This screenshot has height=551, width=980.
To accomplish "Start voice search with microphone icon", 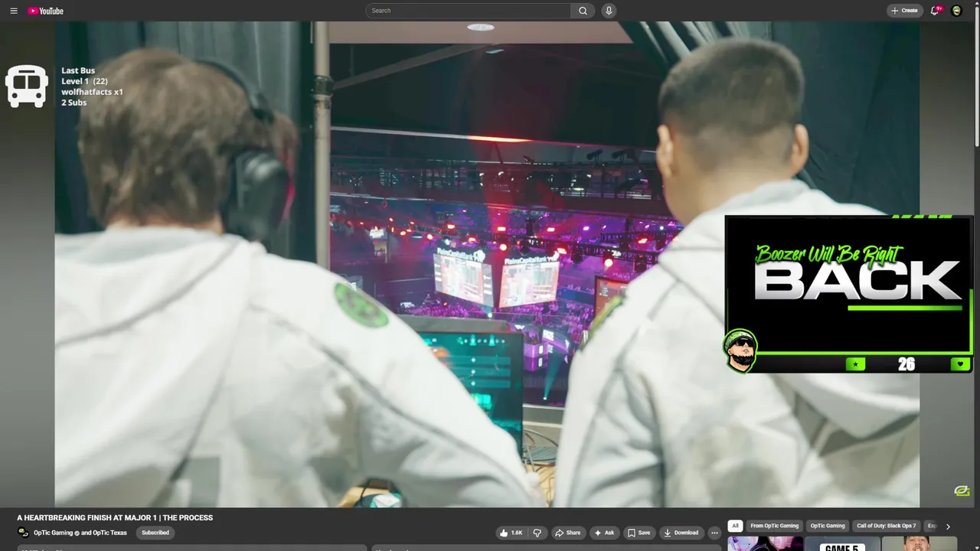I will (x=609, y=11).
